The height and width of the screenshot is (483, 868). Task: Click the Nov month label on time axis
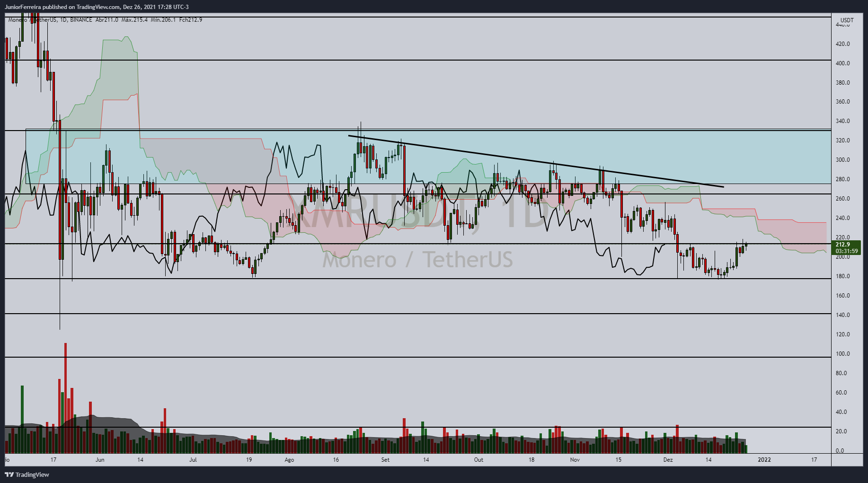point(575,460)
